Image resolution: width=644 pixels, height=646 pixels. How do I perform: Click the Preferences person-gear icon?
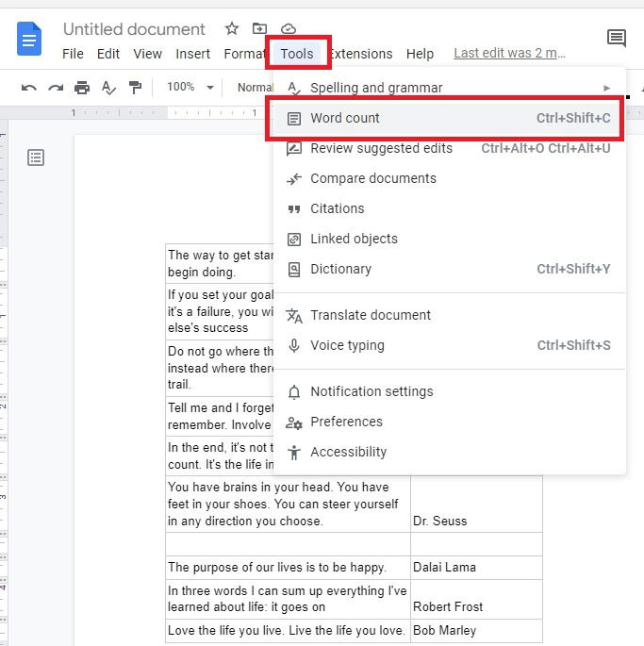294,422
